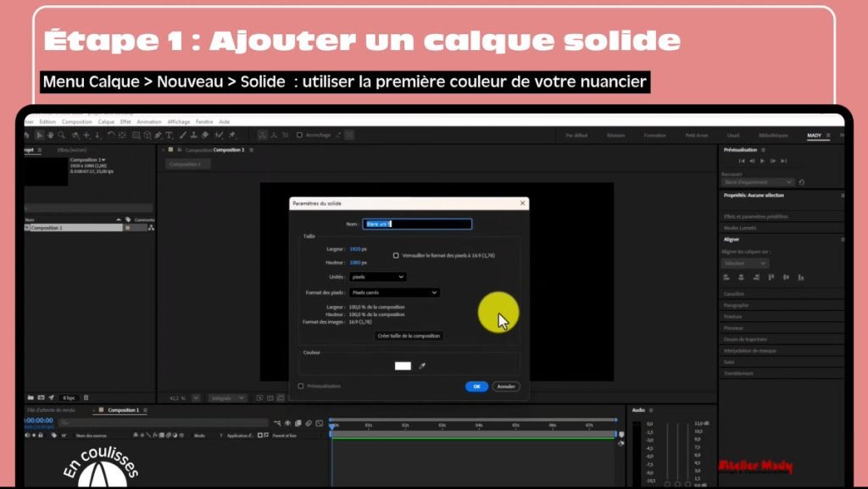Open the Animation menu

149,122
